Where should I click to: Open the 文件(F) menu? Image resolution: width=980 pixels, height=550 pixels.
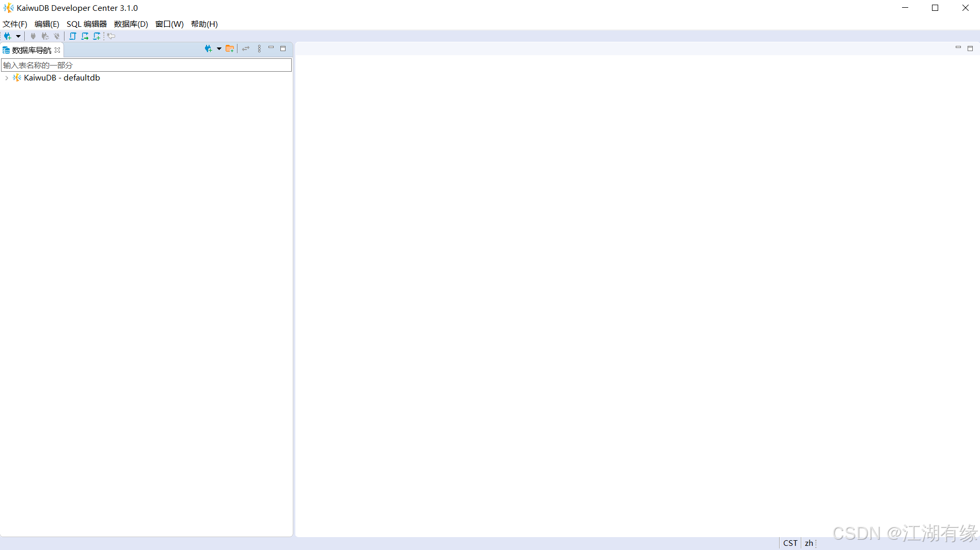tap(15, 24)
